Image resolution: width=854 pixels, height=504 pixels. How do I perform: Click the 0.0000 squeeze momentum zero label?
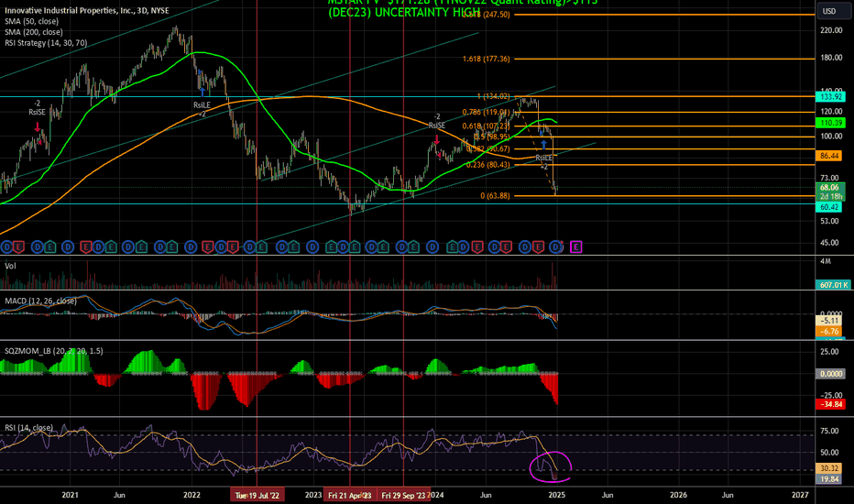(830, 374)
